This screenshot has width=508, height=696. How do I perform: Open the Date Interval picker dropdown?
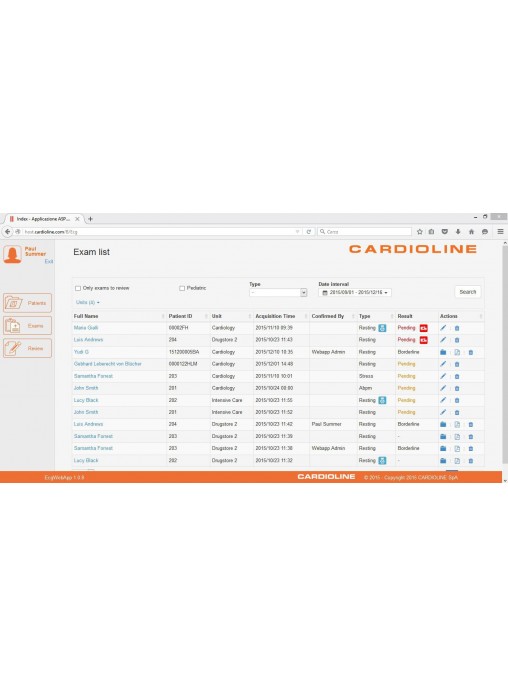[x=355, y=293]
